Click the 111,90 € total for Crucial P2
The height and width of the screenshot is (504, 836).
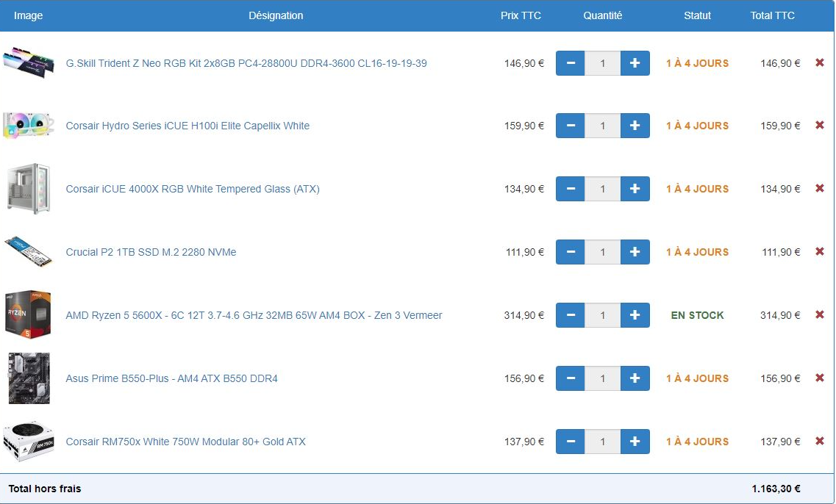click(781, 252)
